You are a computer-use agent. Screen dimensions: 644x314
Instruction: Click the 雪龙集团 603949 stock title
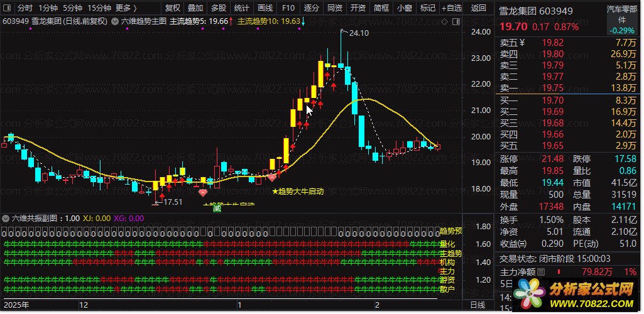pos(535,11)
